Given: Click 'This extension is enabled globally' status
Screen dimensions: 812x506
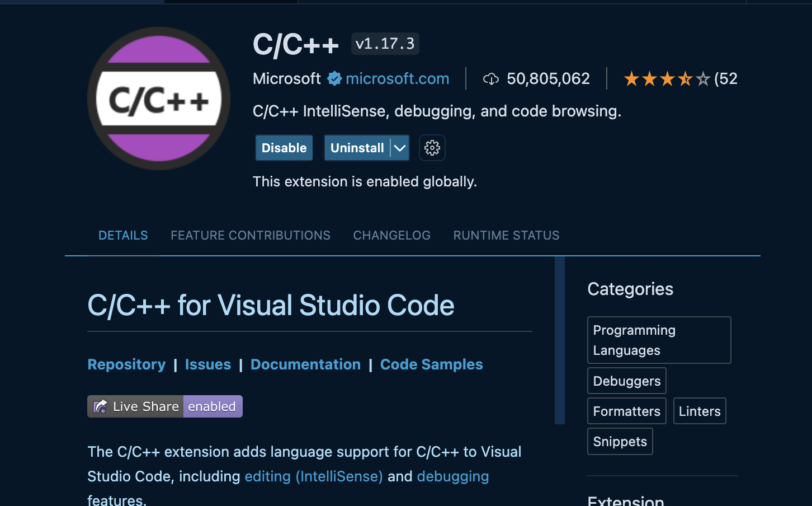Looking at the screenshot, I should coord(365,181).
